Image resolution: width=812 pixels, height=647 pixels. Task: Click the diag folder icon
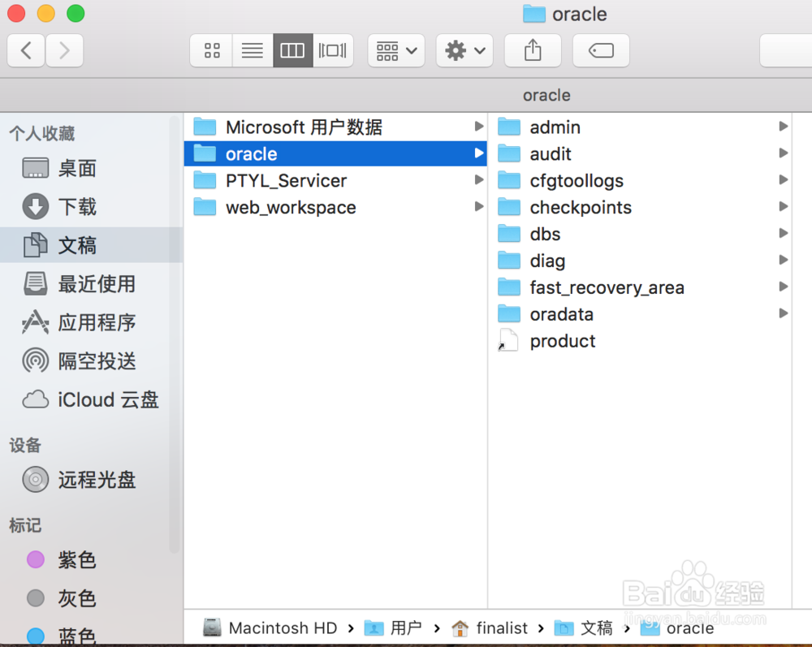[x=509, y=261]
